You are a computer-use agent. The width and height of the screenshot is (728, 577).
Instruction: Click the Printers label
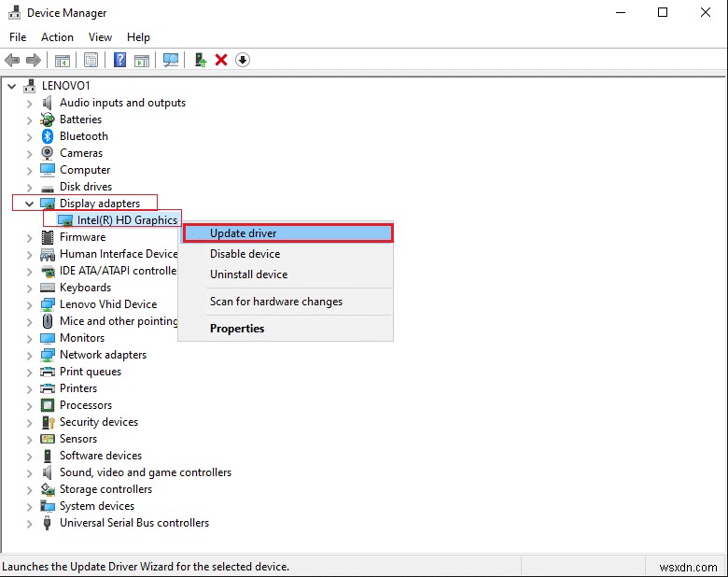point(78,388)
